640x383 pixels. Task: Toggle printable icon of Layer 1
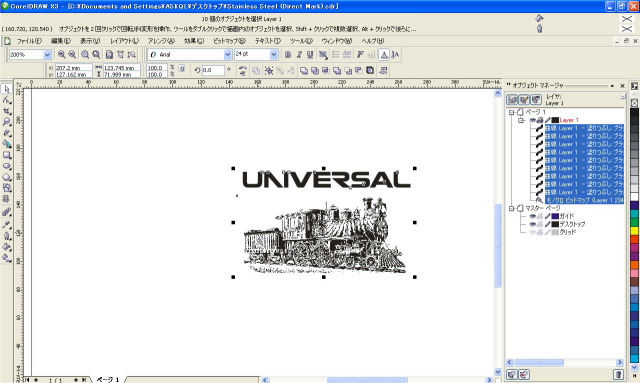(540, 120)
